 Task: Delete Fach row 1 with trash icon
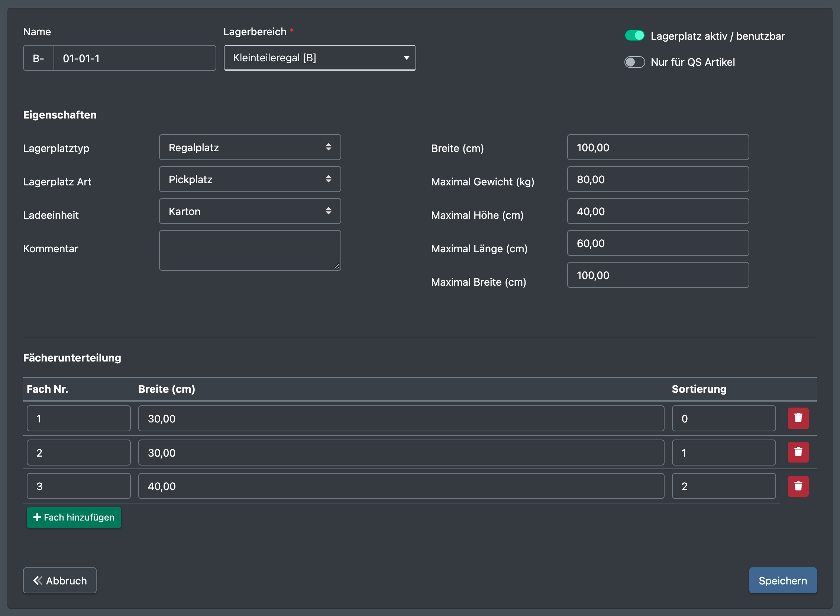click(x=798, y=418)
